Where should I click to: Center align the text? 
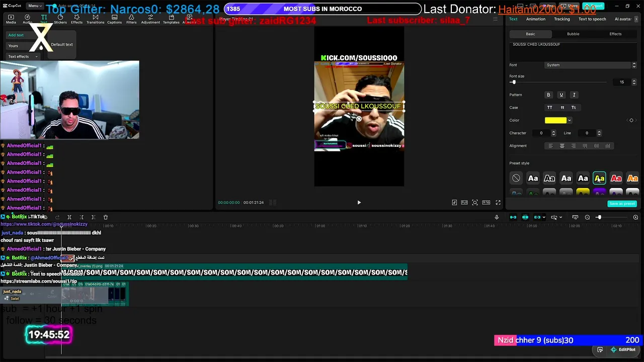coord(562,146)
